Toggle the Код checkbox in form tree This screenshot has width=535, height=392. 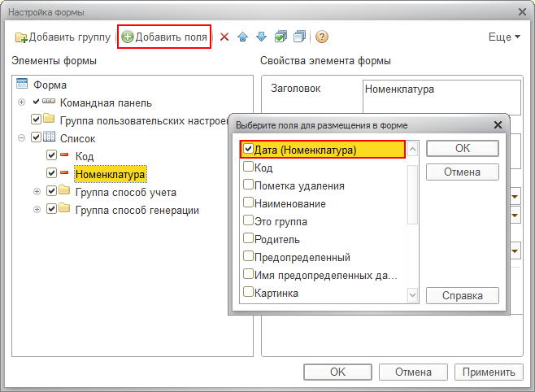(51, 155)
